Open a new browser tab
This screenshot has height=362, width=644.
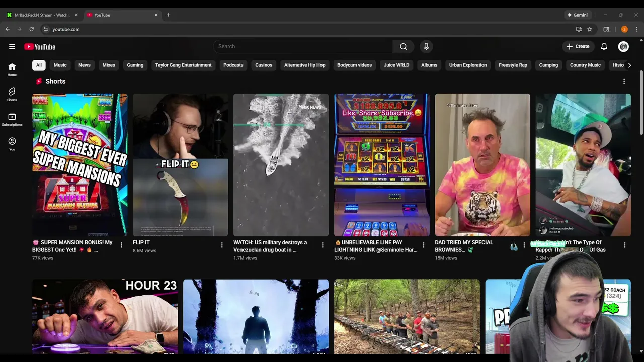point(168,15)
